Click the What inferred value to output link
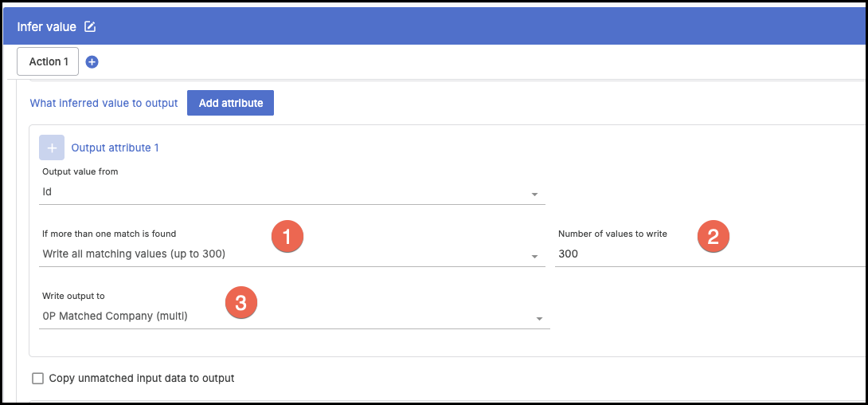This screenshot has height=405, width=868. pos(104,103)
